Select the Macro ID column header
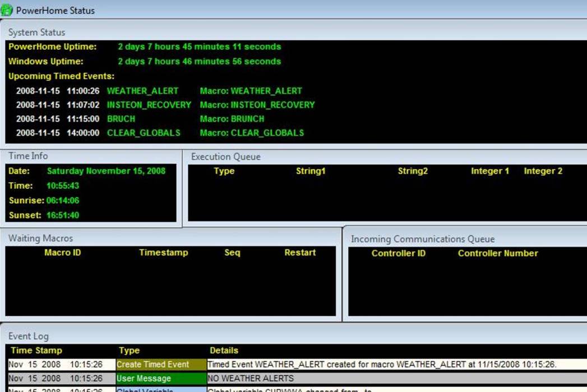Screen dimensions: 587x392 click(63, 253)
